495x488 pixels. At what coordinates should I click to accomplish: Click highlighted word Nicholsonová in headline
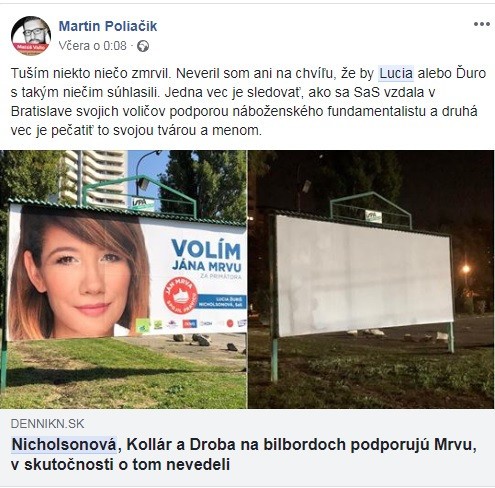point(64,445)
